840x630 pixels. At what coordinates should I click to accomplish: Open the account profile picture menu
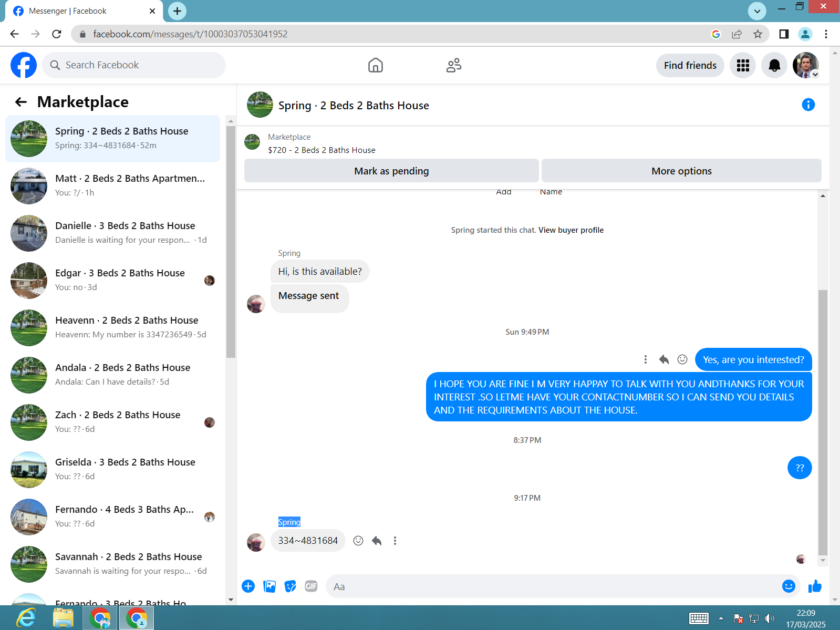pyautogui.click(x=806, y=65)
